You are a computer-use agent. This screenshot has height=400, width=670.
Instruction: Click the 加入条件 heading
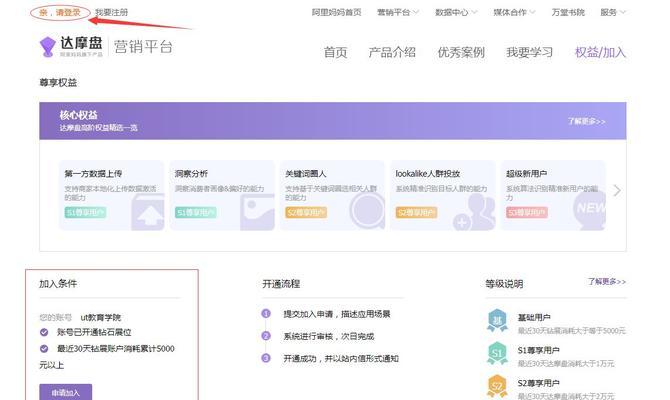click(58, 284)
